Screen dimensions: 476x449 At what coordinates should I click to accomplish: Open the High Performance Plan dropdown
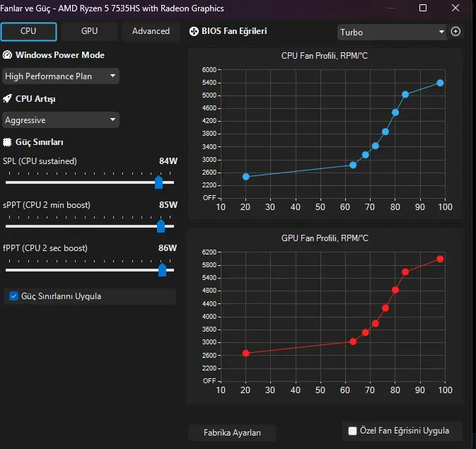pos(60,76)
